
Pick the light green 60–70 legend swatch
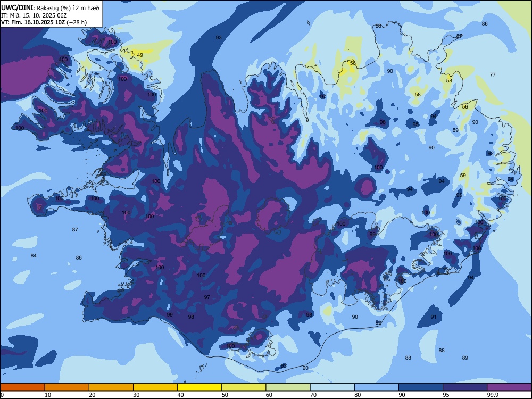coord(288,387)
